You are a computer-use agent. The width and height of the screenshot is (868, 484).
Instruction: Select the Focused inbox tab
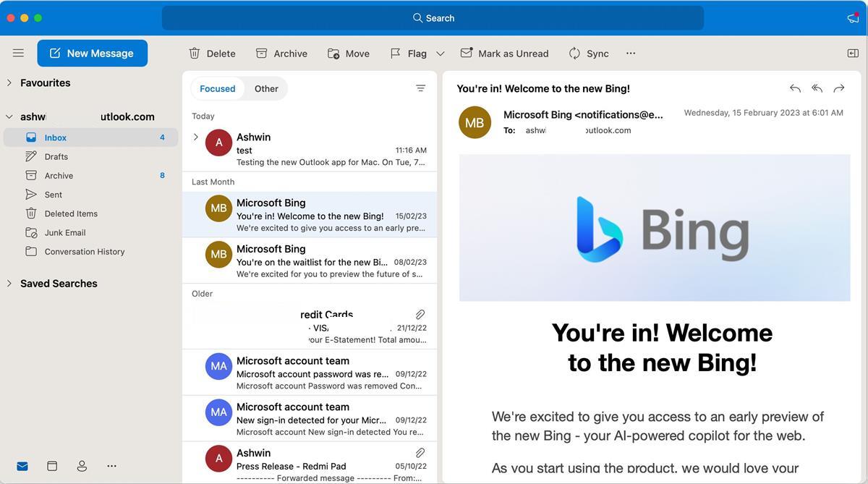click(x=217, y=88)
